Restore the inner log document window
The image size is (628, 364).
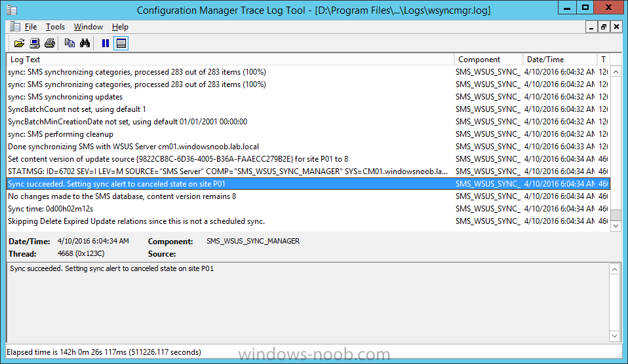tap(604, 27)
